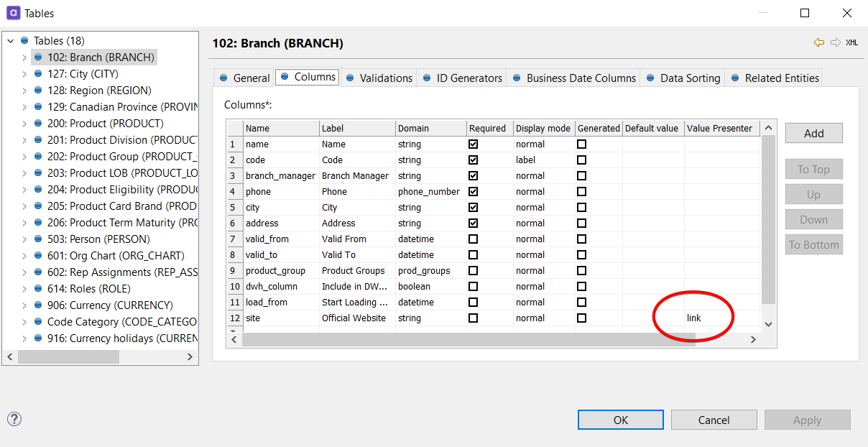The height and width of the screenshot is (447, 868).
Task: Expand the 200: Product tree node
Action: (24, 124)
